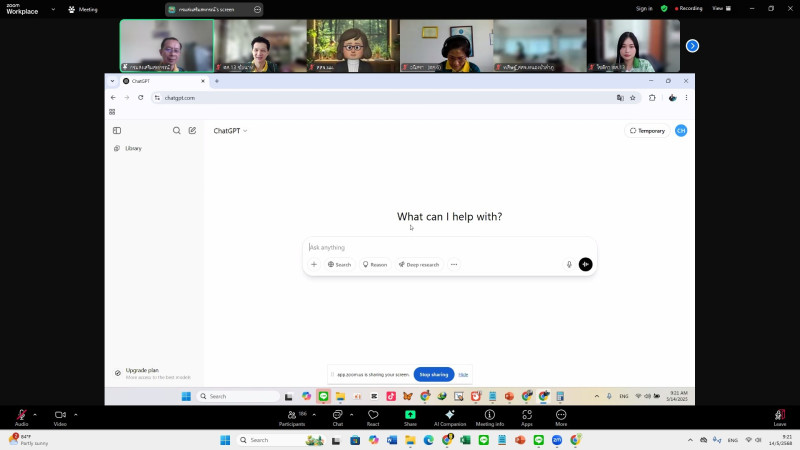Image resolution: width=800 pixels, height=450 pixels.
Task: Start video with the Zoom Video button
Action: tap(60, 417)
